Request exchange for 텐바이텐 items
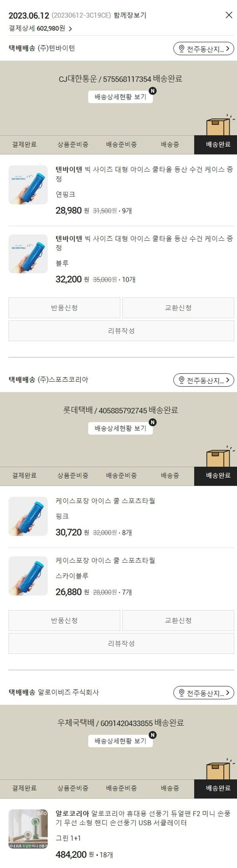This screenshot has width=237, height=868. point(178,308)
